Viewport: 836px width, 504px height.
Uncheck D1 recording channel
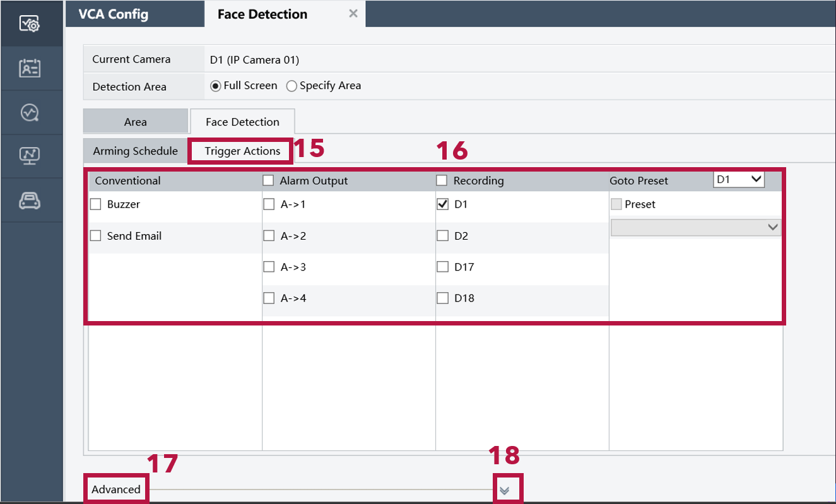point(443,204)
